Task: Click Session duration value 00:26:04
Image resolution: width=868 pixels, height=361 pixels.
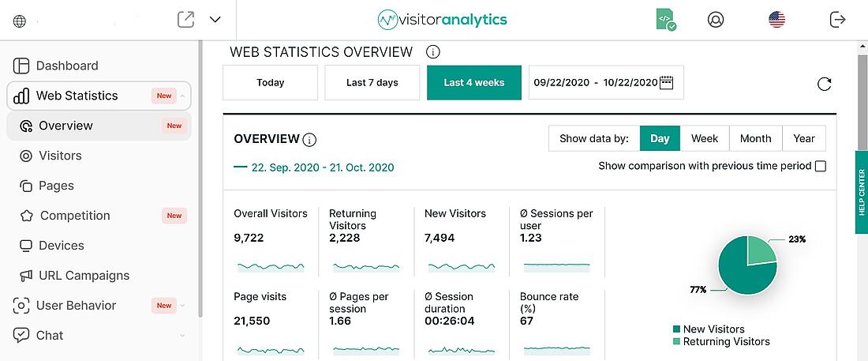Action: [x=450, y=321]
